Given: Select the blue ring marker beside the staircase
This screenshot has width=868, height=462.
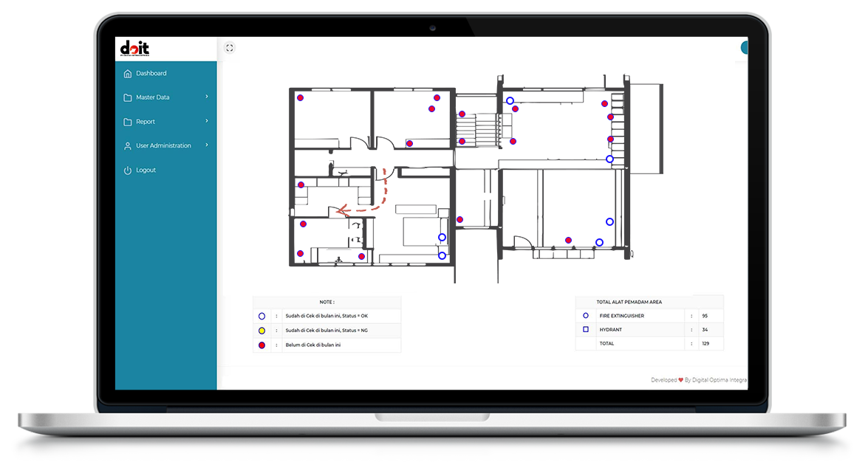Looking at the screenshot, I should point(510,100).
